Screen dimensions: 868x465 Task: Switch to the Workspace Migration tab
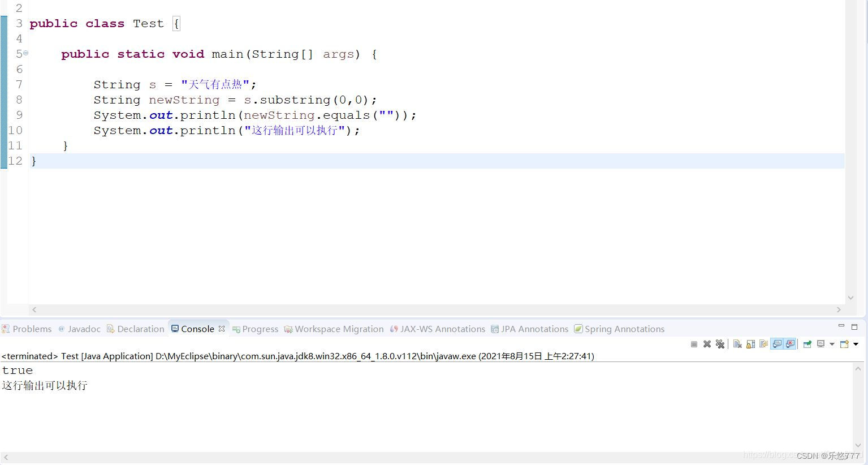334,329
